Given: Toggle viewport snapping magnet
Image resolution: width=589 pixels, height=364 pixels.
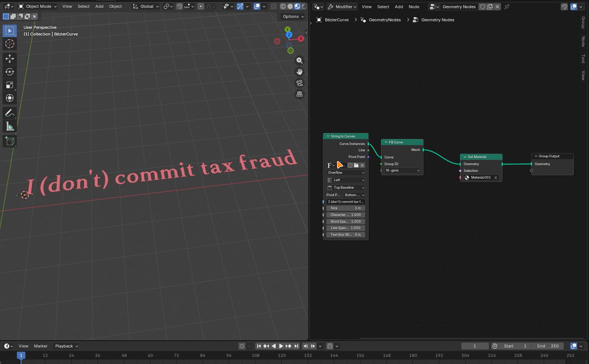Looking at the screenshot, I should [x=180, y=6].
